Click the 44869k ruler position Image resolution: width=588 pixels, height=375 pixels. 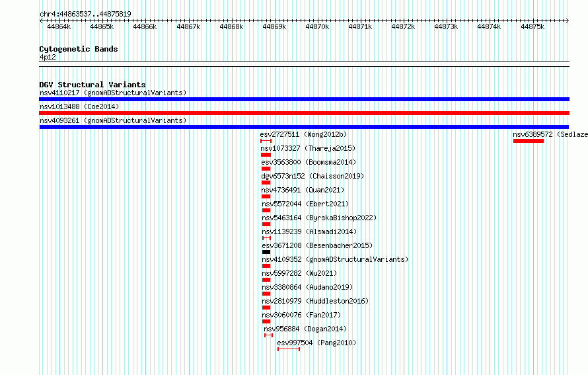pos(274,26)
